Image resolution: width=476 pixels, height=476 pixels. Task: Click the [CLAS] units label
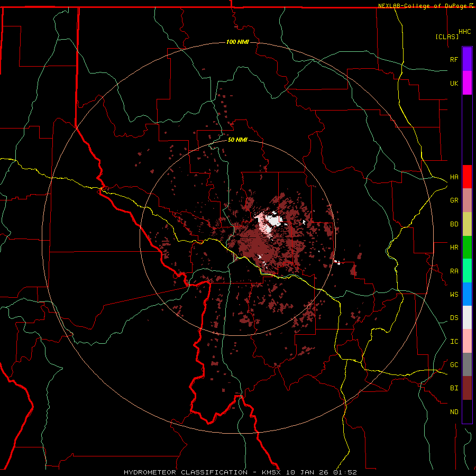pyautogui.click(x=447, y=36)
